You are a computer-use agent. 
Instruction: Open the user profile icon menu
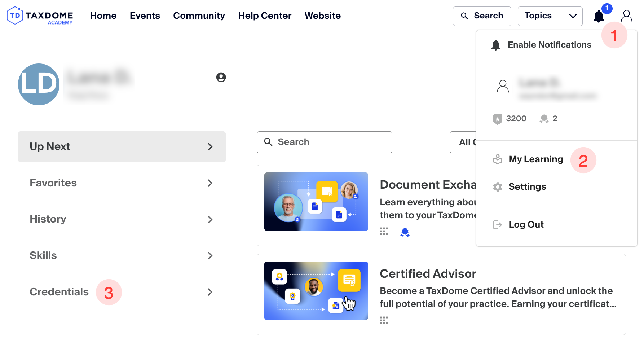click(x=626, y=16)
